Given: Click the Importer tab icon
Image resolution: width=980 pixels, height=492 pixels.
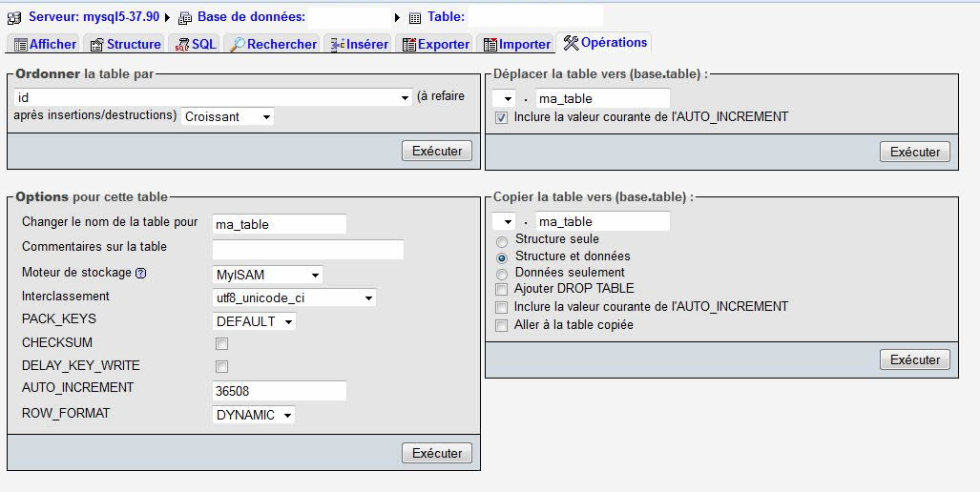Looking at the screenshot, I should 490,45.
